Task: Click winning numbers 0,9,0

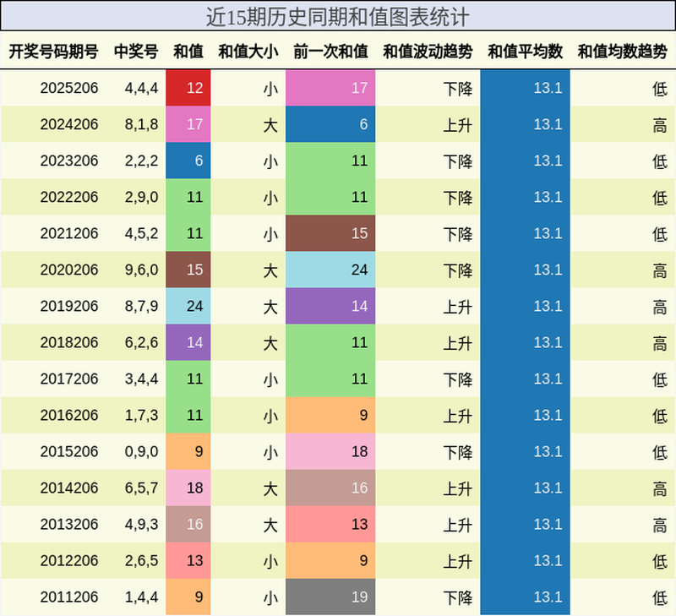Action: pyautogui.click(x=141, y=451)
